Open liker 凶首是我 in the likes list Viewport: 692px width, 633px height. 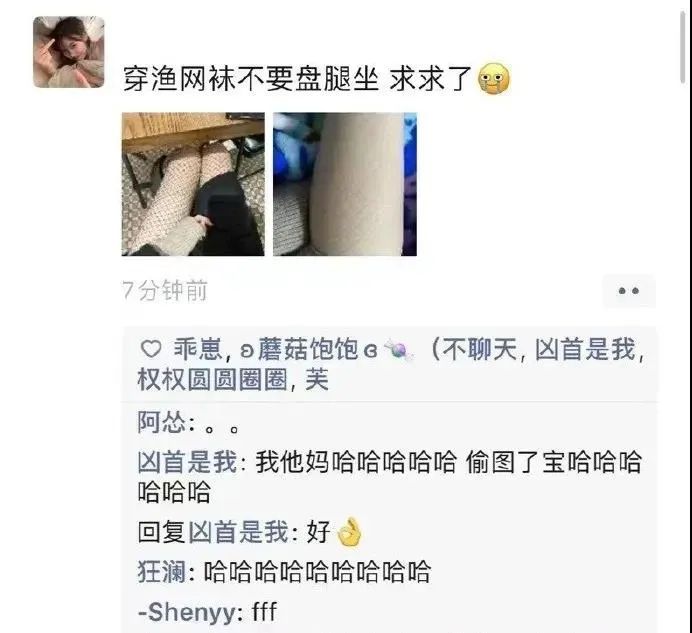coord(585,349)
